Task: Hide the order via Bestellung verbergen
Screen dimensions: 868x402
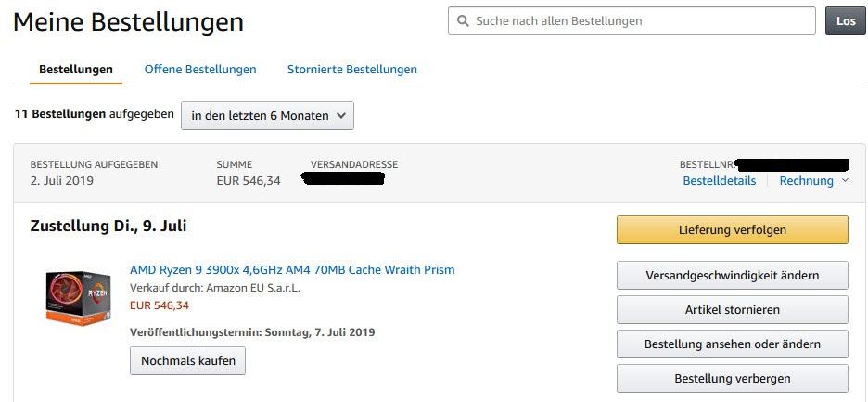Action: (x=732, y=378)
